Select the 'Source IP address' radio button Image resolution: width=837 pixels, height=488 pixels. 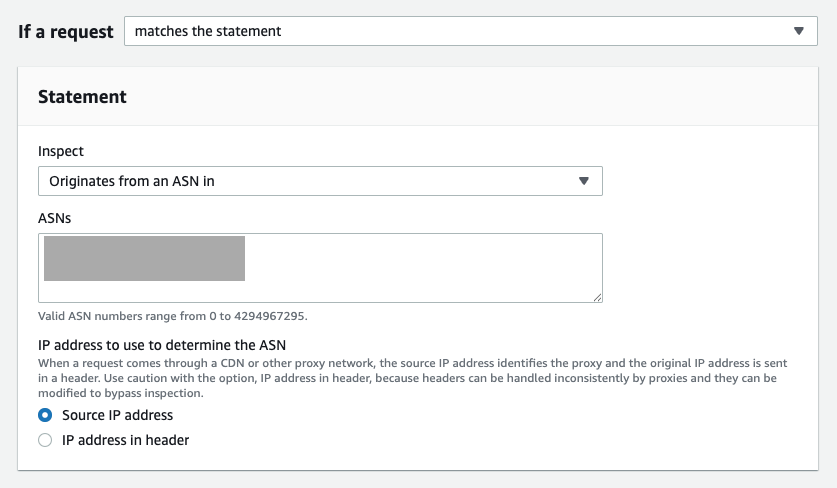pos(45,415)
